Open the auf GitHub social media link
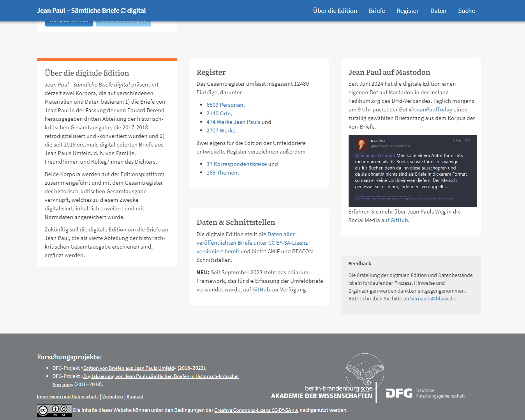 point(395,220)
